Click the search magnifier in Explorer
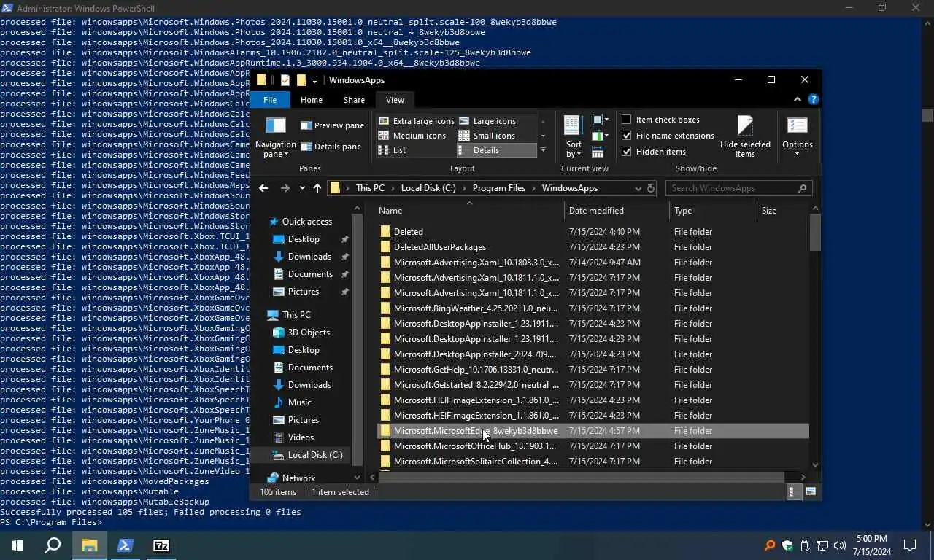The height and width of the screenshot is (560, 934). click(802, 188)
